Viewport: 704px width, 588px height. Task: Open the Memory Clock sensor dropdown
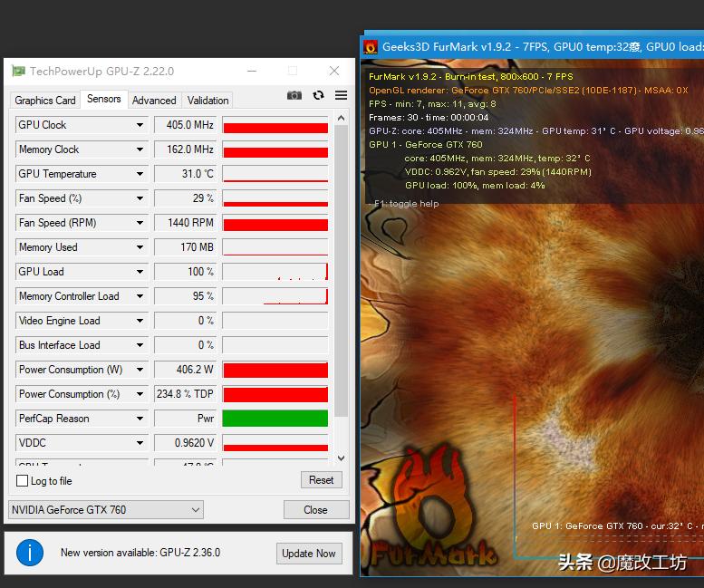click(140, 149)
